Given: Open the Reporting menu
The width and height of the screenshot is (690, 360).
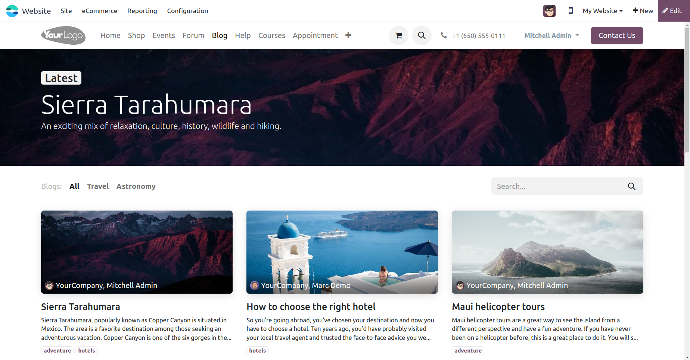Looking at the screenshot, I should (142, 11).
